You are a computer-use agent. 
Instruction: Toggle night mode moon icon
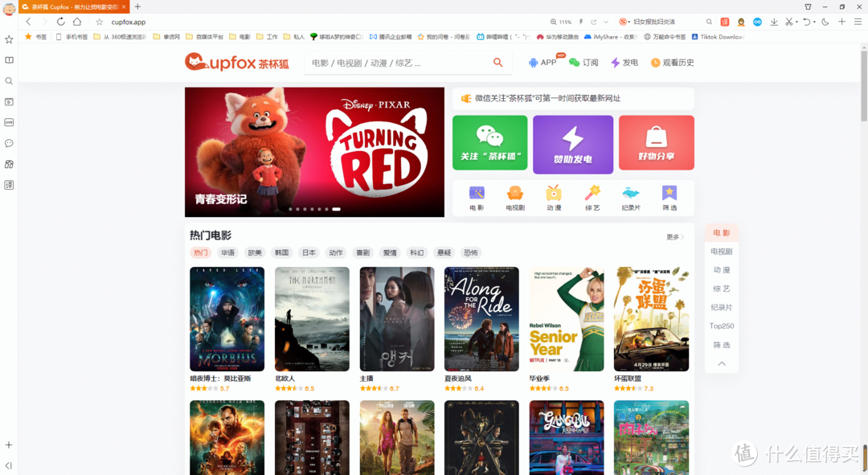(x=825, y=22)
